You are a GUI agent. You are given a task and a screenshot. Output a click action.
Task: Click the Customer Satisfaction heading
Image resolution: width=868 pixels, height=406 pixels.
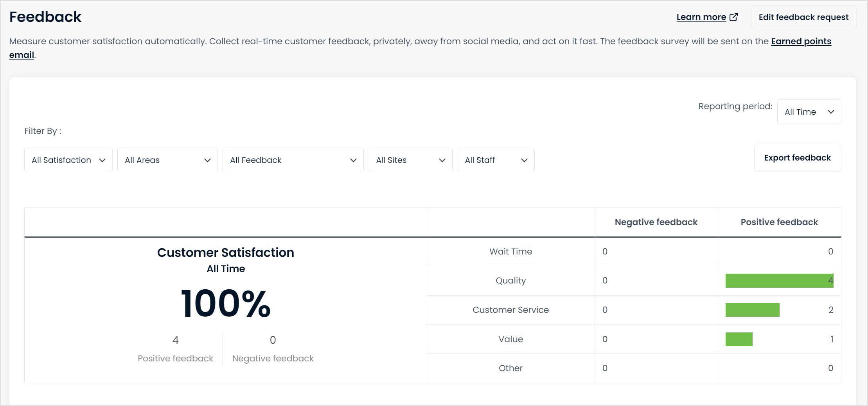pyautogui.click(x=226, y=253)
